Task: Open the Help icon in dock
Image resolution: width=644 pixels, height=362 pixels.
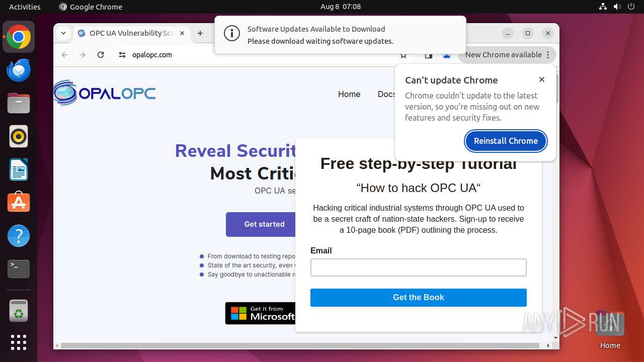Action: pos(19,236)
